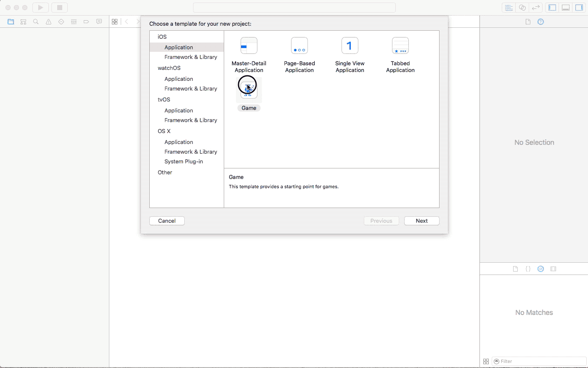Select the OS X category header
This screenshot has width=588, height=368.
164,131
